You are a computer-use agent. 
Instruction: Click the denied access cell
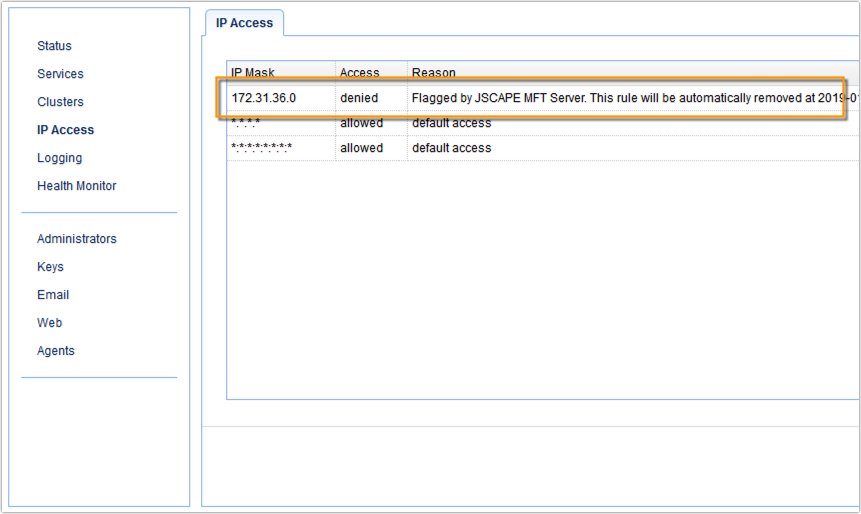click(359, 98)
